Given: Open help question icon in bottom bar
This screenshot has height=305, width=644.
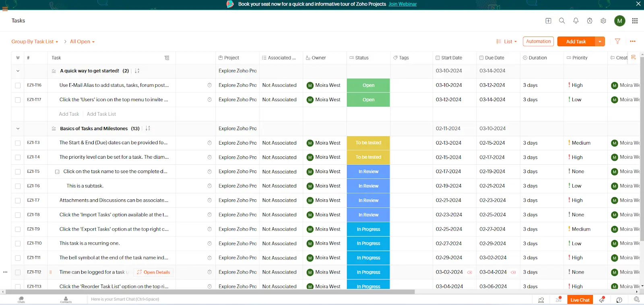Looking at the screenshot, I should click(619, 300).
